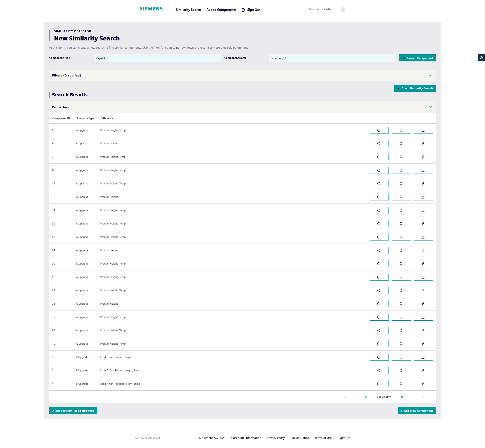Select 'Lead Finish, Product Height' cell
This screenshot has height=448, width=485.
pyautogui.click(x=116, y=357)
